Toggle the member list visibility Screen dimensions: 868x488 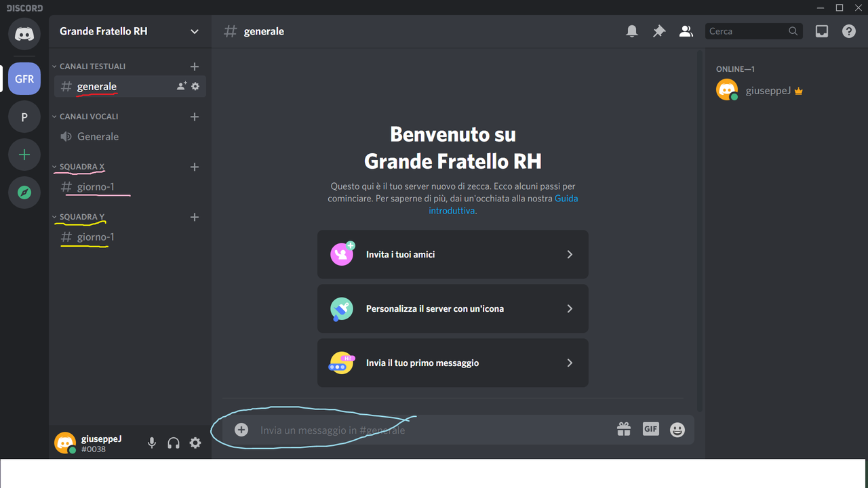(686, 31)
